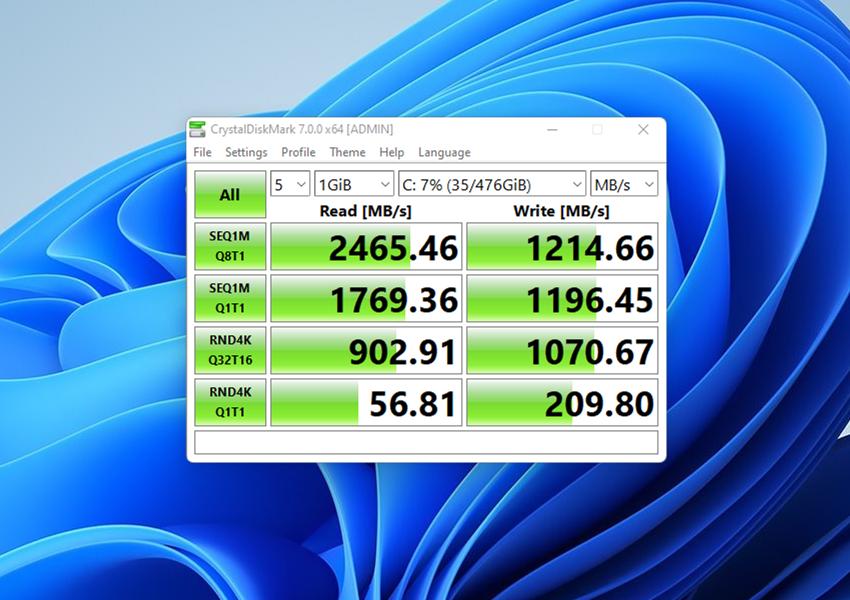Viewport: 850px width, 600px height.
Task: Run the RND4K Q32T16 test
Action: 230,350
